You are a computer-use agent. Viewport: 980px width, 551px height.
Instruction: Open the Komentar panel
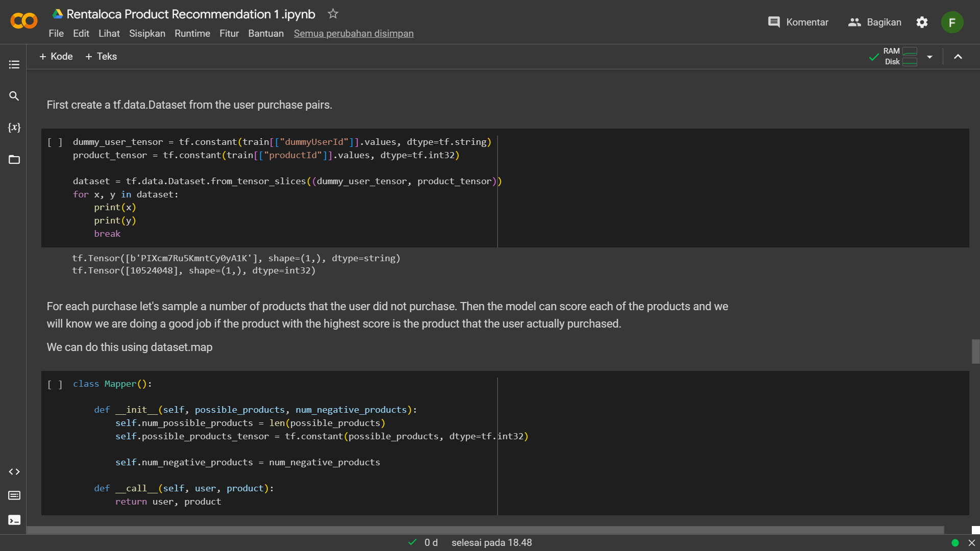798,22
